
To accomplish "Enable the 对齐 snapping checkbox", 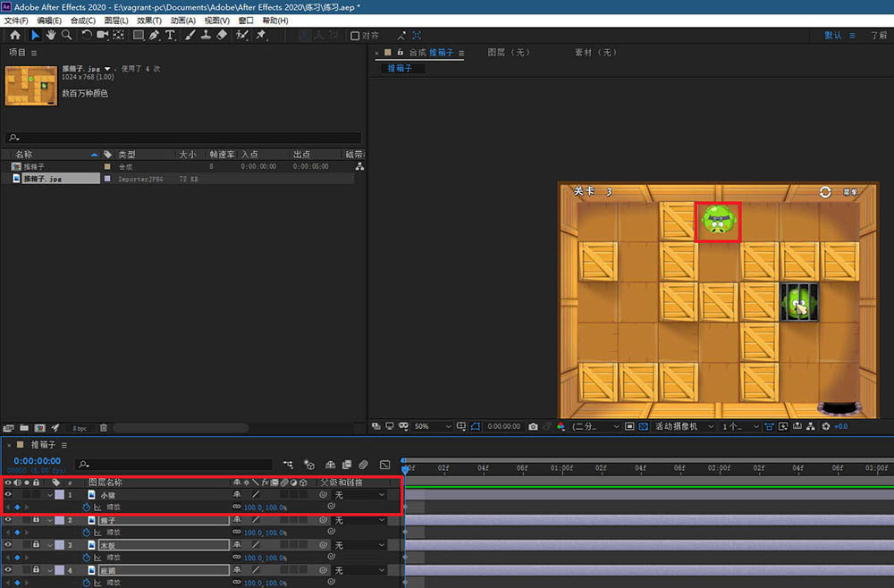I will click(x=355, y=36).
